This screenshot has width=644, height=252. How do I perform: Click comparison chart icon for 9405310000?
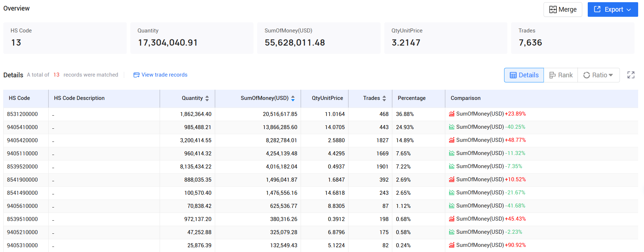coord(452,245)
